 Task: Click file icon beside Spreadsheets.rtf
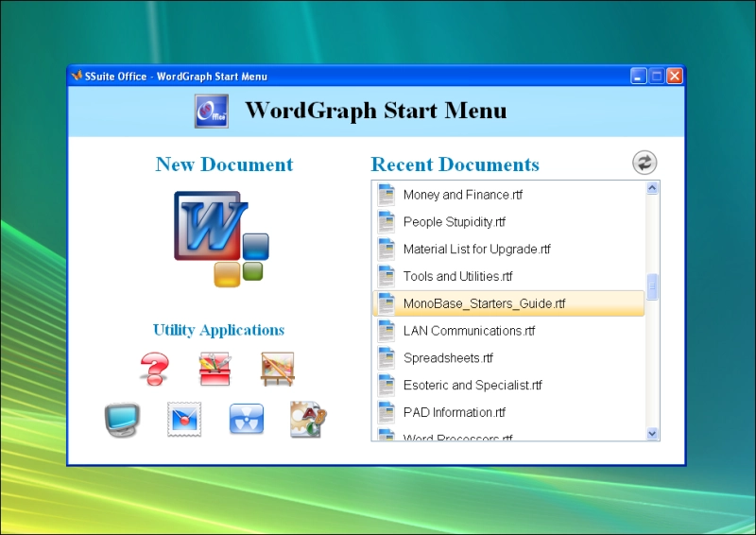[x=387, y=358]
